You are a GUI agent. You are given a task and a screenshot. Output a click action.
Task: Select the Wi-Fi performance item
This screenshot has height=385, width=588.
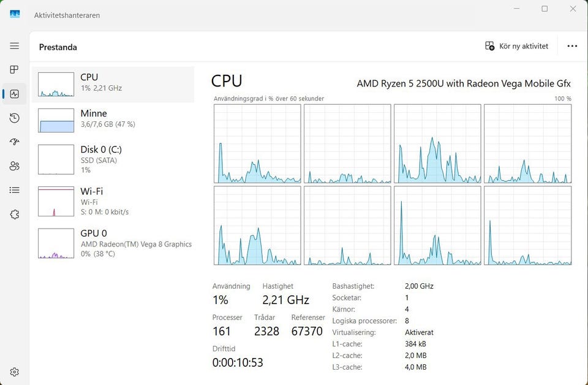tap(113, 201)
